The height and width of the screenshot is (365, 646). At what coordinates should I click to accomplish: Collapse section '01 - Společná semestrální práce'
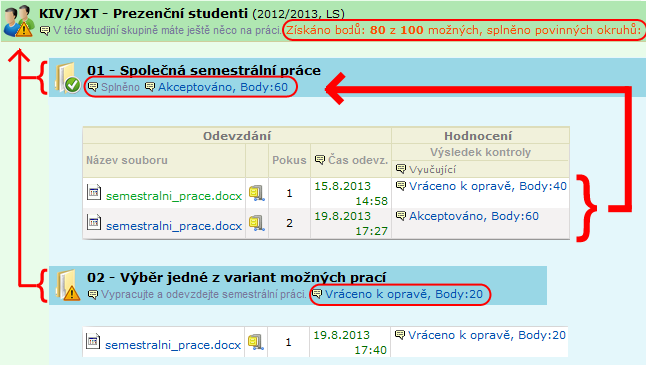tap(204, 70)
